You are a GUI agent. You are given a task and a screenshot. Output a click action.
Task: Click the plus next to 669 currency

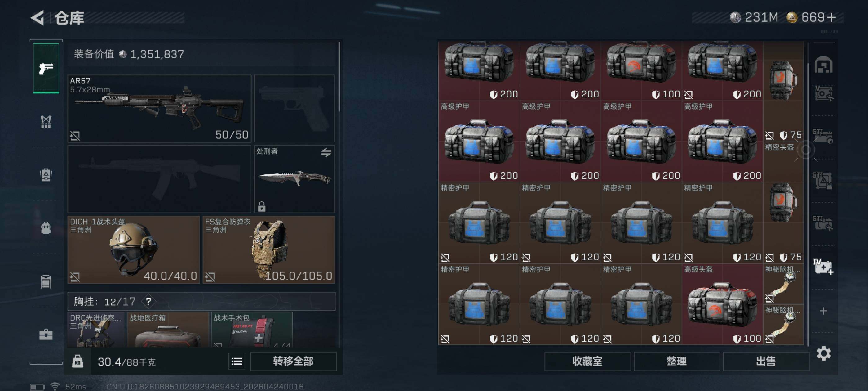(831, 17)
